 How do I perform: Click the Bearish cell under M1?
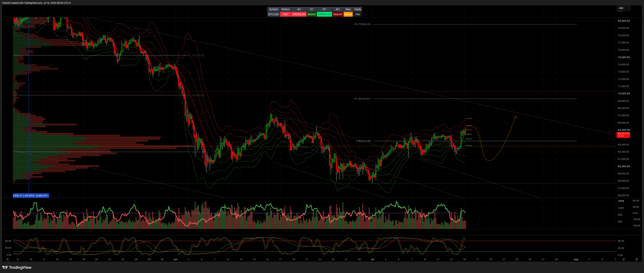(x=338, y=14)
